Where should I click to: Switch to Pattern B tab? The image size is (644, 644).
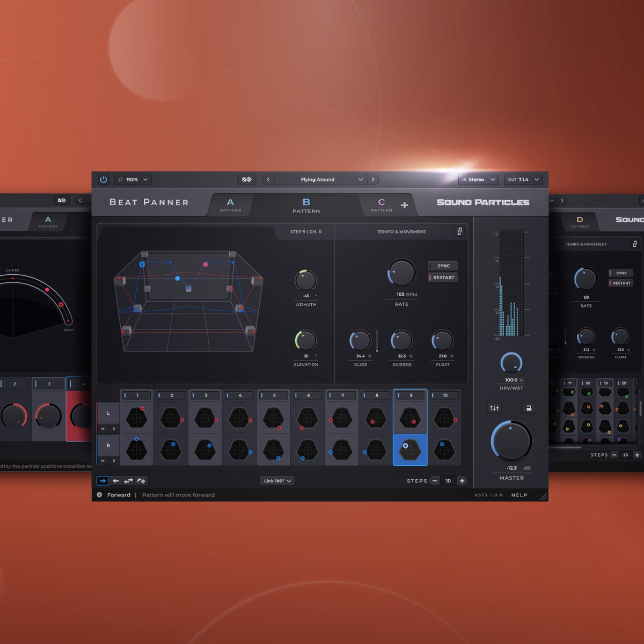pos(306,205)
